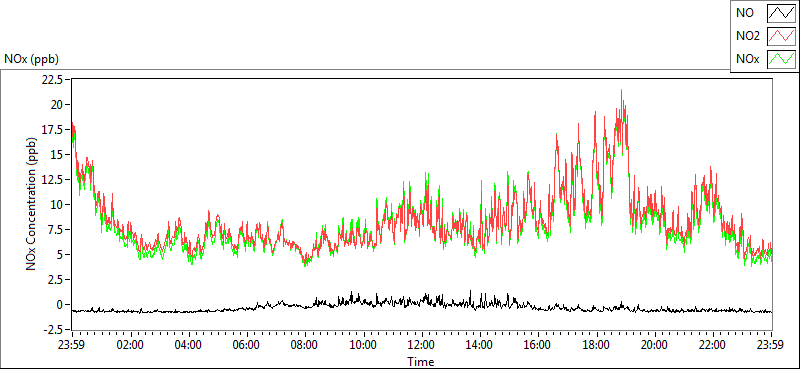Click the 18:00 x-axis time marker
The image size is (800, 369).
[x=596, y=344]
